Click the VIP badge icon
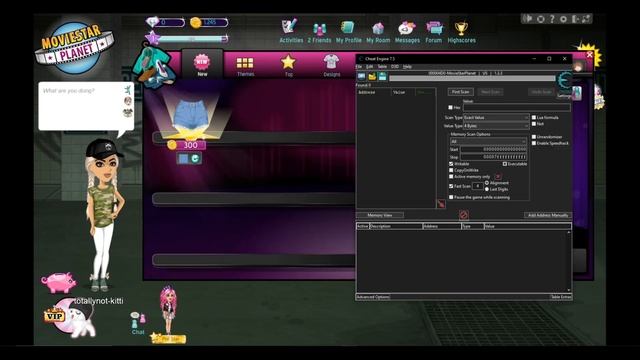640x360 pixels. pyautogui.click(x=54, y=315)
